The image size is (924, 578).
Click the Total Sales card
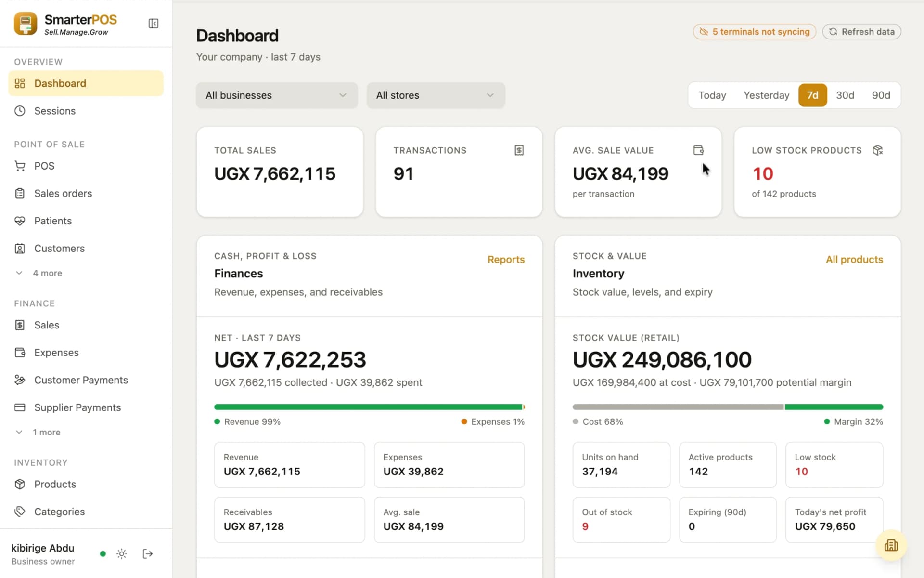pos(280,172)
